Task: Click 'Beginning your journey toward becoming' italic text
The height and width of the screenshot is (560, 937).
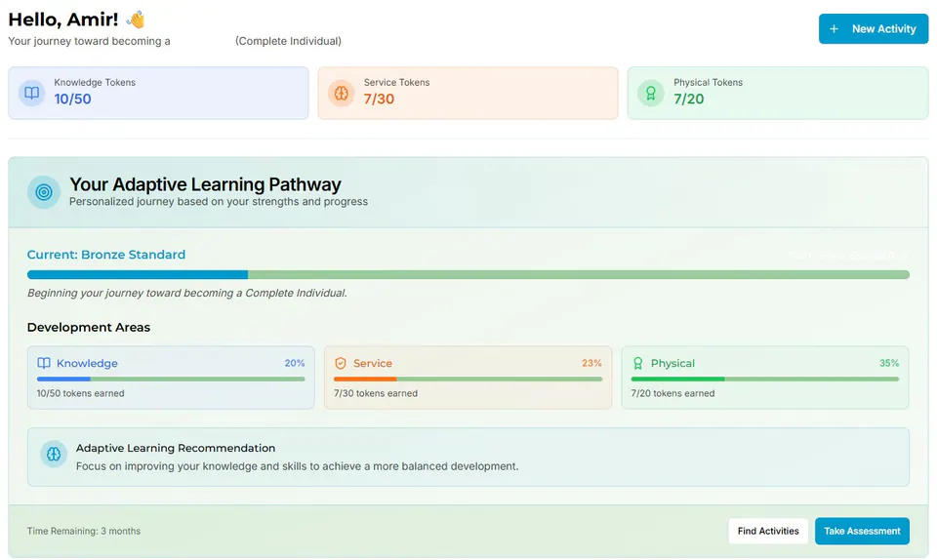Action: click(x=187, y=293)
